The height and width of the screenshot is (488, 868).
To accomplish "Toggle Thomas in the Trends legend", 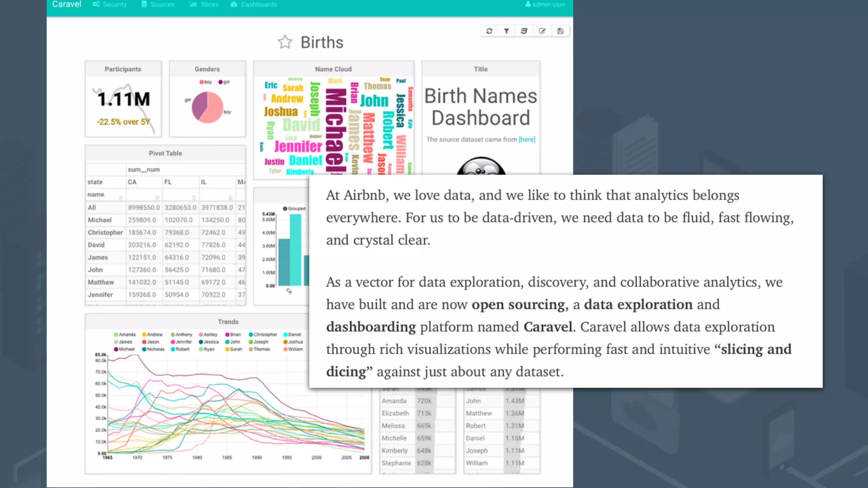I will (259, 349).
